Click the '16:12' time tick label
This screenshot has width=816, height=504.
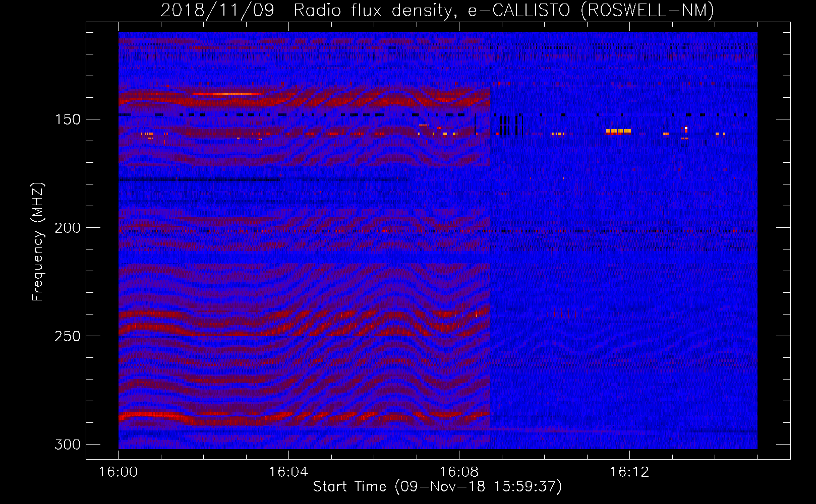[x=629, y=472]
